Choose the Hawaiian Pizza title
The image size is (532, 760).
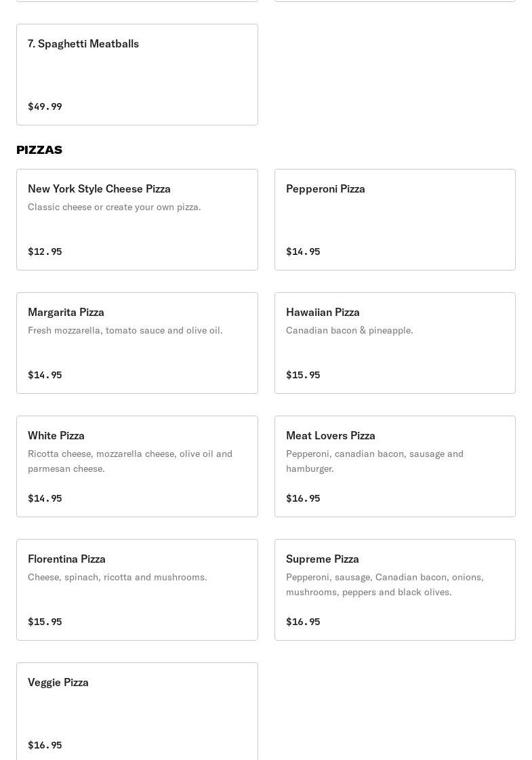(x=323, y=312)
